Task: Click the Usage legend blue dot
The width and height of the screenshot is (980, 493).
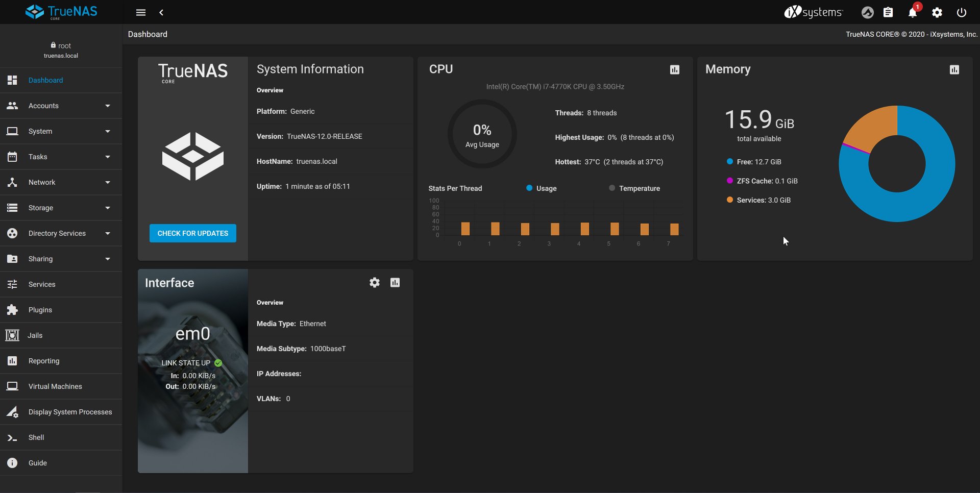Action: click(x=529, y=188)
